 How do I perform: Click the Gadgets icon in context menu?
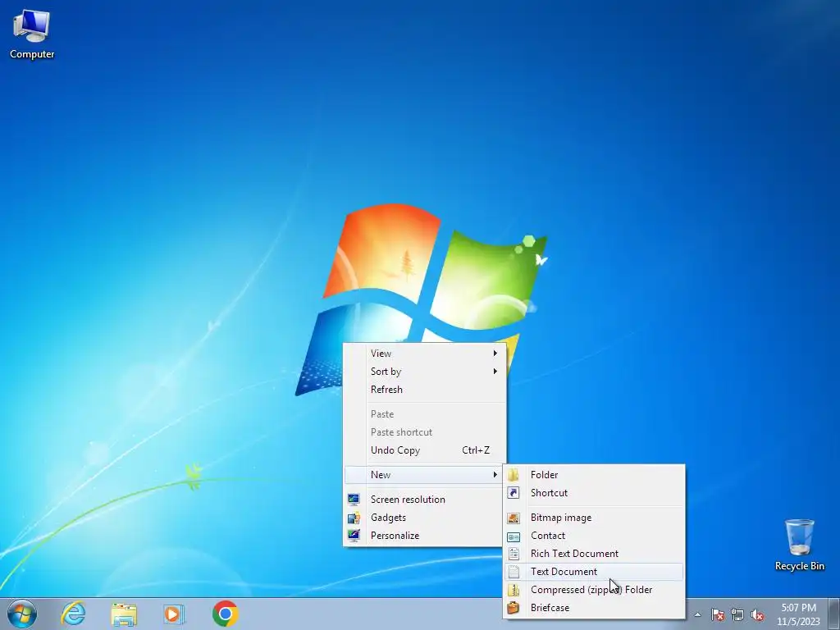coord(354,518)
